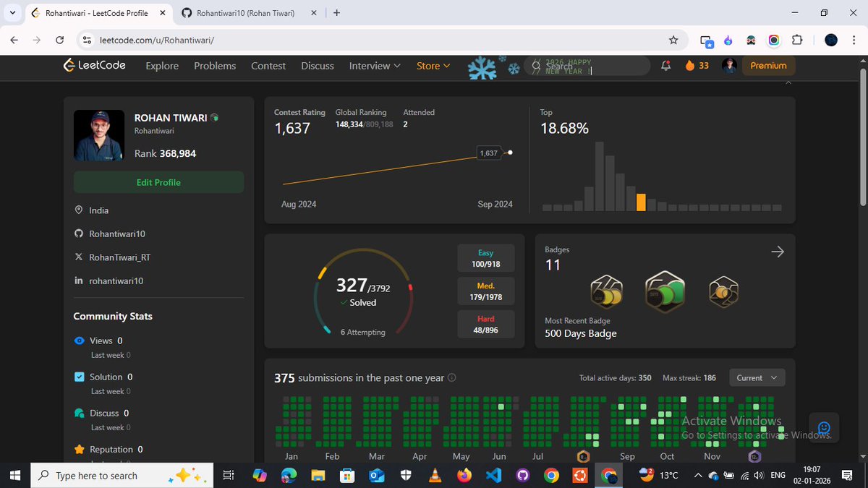Click the notifications bell icon

tap(665, 66)
